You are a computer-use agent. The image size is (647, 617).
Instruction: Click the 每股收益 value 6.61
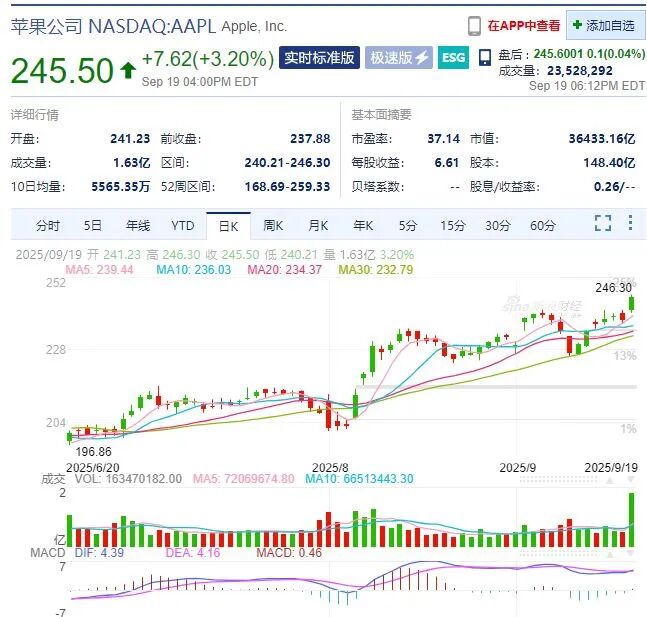click(447, 163)
